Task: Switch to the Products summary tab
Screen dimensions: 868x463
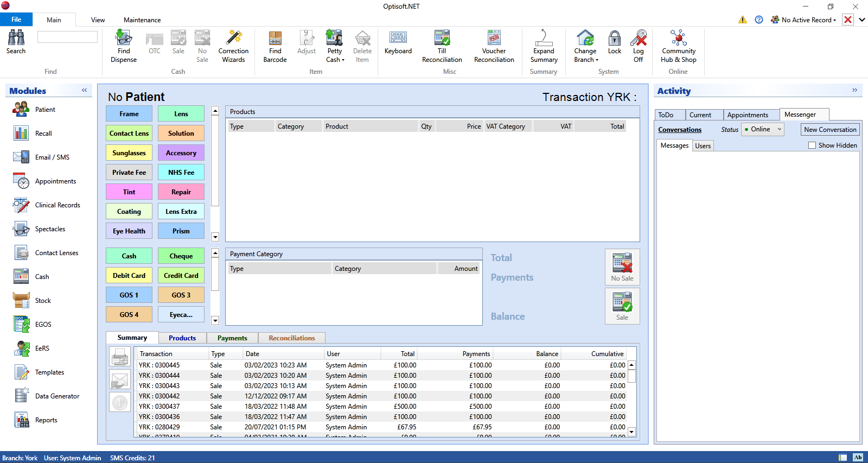Action: (x=182, y=338)
